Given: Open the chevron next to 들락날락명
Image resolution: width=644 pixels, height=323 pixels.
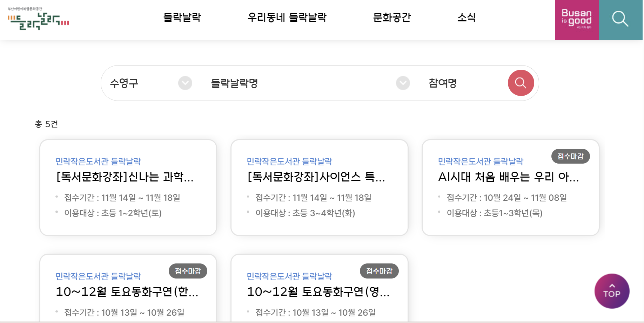Looking at the screenshot, I should click(402, 83).
